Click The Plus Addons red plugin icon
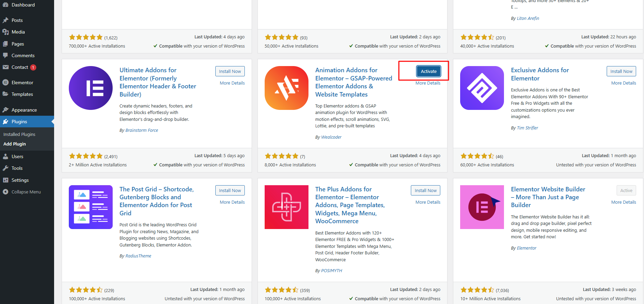Screen dimensions: 644x304 (287, 207)
